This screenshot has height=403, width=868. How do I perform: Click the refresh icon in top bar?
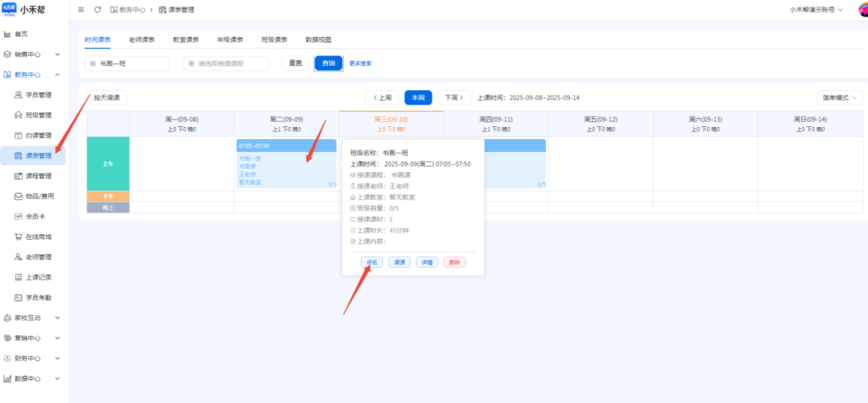coord(98,10)
